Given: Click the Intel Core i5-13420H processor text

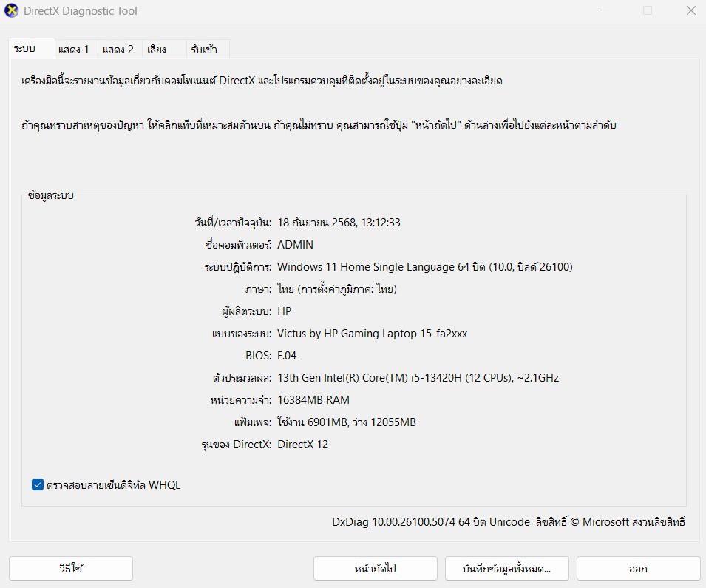Looking at the screenshot, I should (418, 377).
